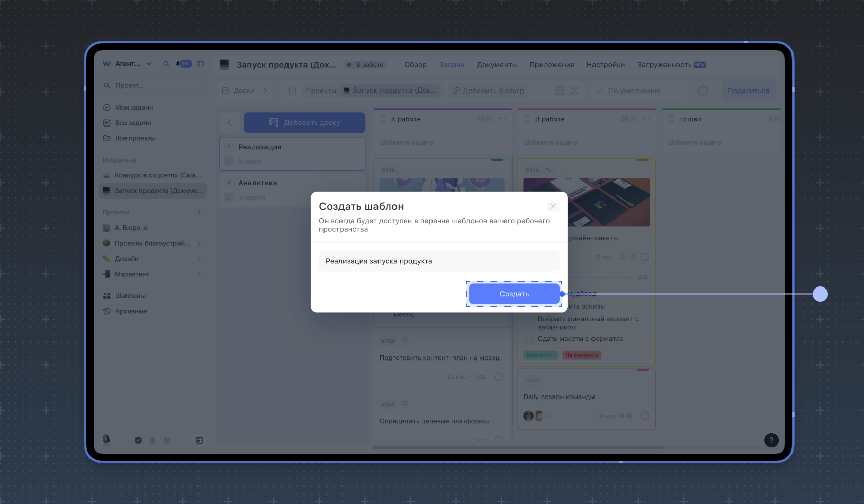Check off Сдать макеты в форматах subtask
Screen dimensions: 864x504
pyautogui.click(x=528, y=339)
